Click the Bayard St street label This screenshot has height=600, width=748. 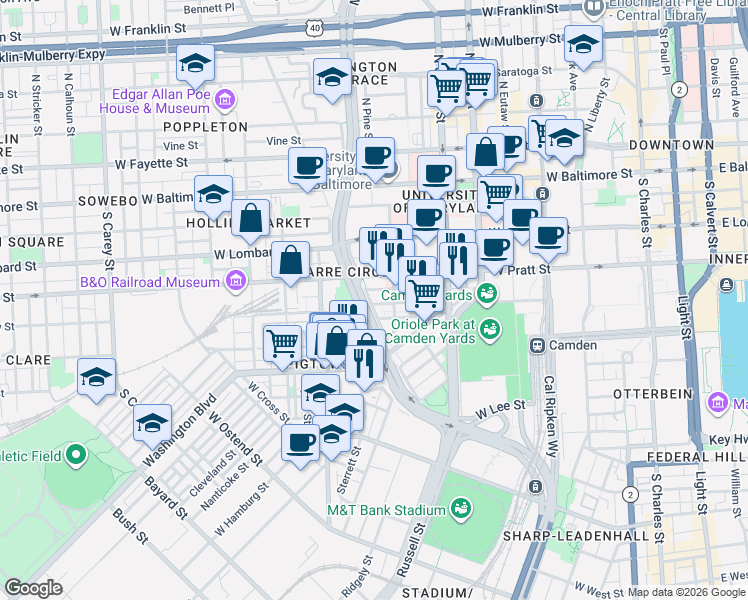click(x=166, y=497)
